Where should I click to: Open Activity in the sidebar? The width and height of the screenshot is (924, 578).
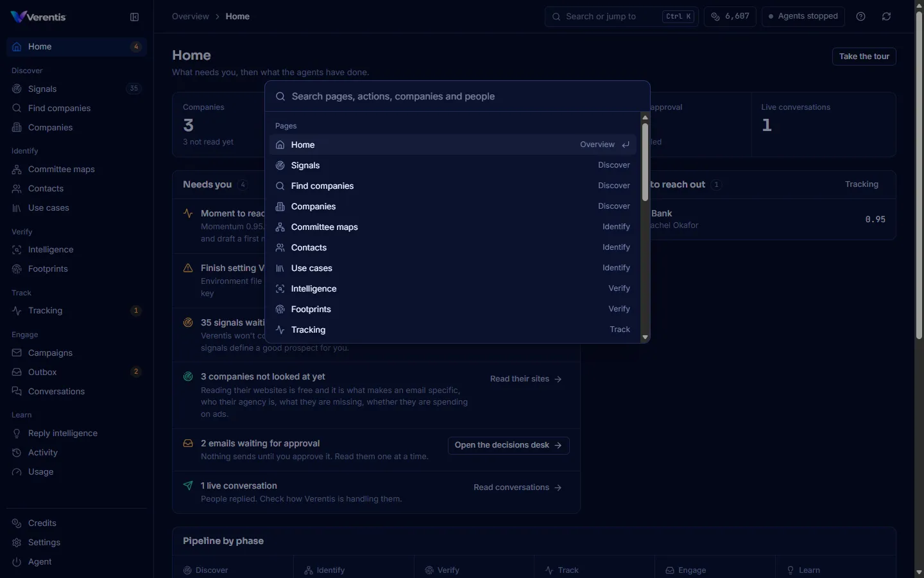pyautogui.click(x=76, y=452)
